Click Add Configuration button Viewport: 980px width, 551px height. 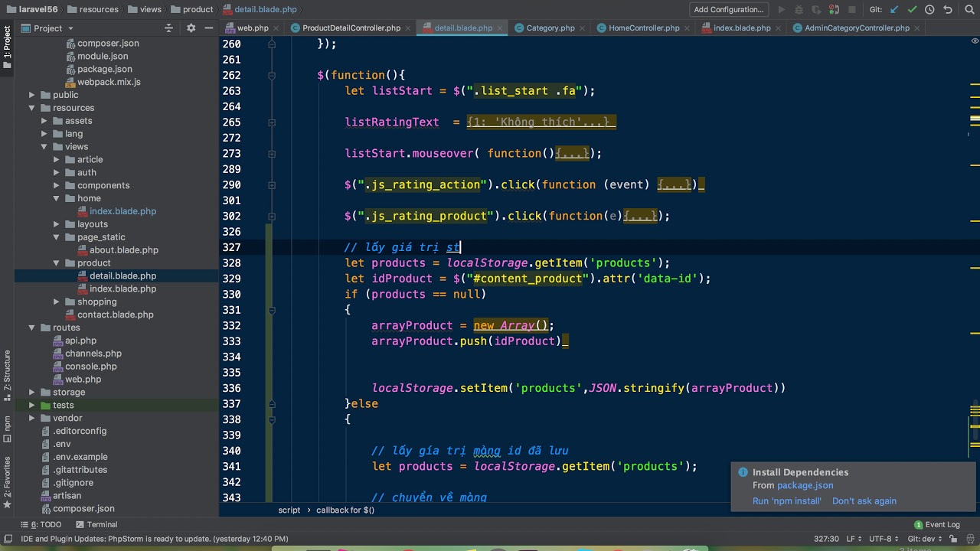click(x=728, y=9)
